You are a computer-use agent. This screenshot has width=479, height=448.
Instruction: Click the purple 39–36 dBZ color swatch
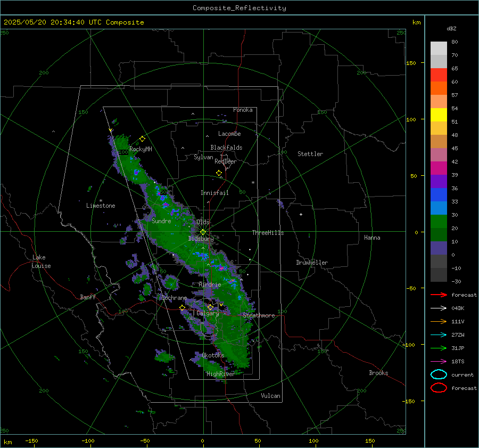tap(439, 181)
